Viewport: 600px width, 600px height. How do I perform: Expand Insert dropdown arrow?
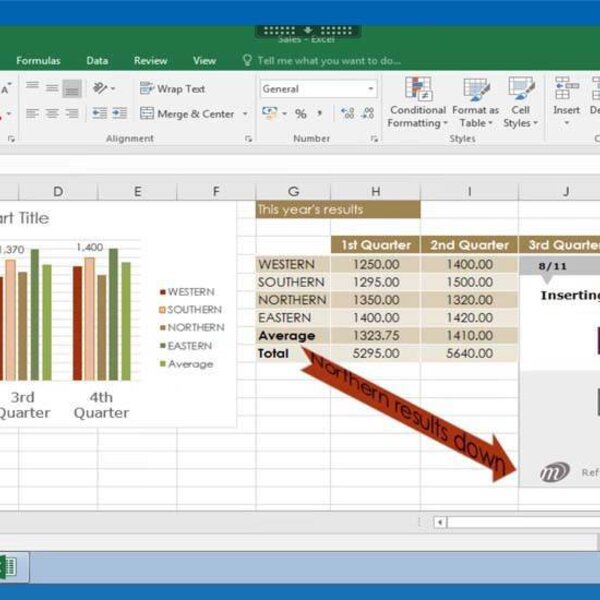click(x=567, y=123)
